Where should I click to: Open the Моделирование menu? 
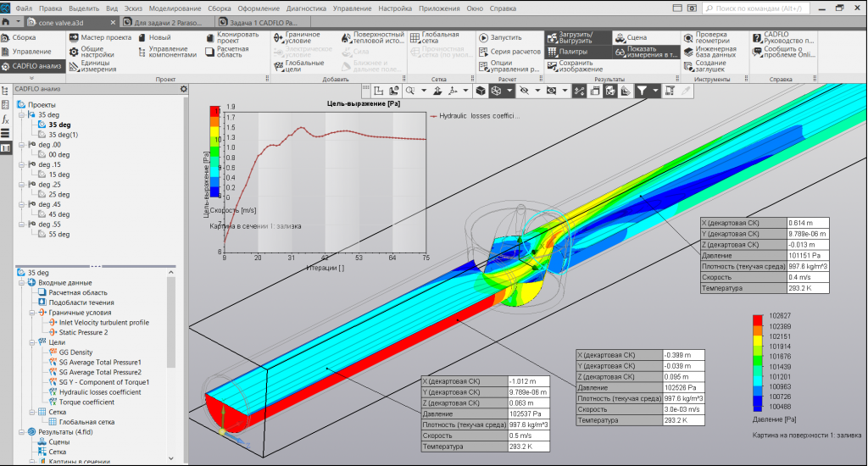174,8
